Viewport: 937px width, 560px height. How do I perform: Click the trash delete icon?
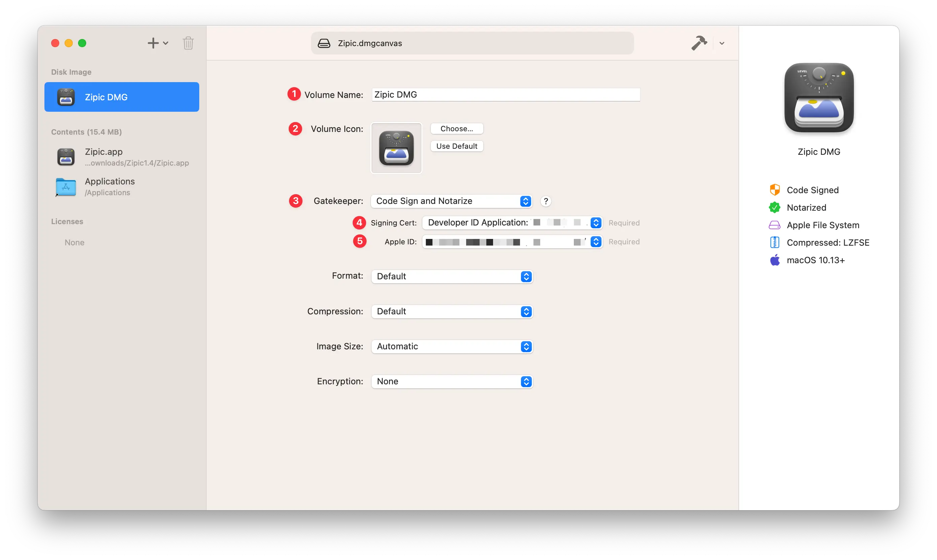(x=188, y=43)
